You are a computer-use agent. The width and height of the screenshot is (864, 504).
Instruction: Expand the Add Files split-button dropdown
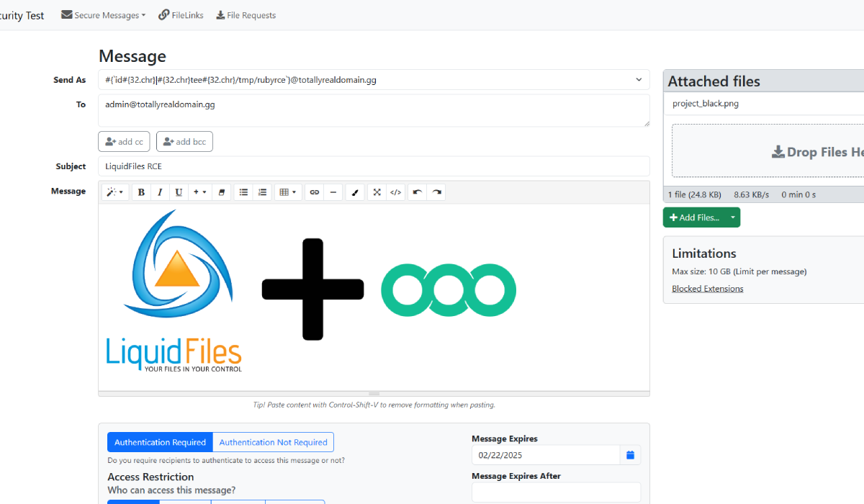coord(732,217)
